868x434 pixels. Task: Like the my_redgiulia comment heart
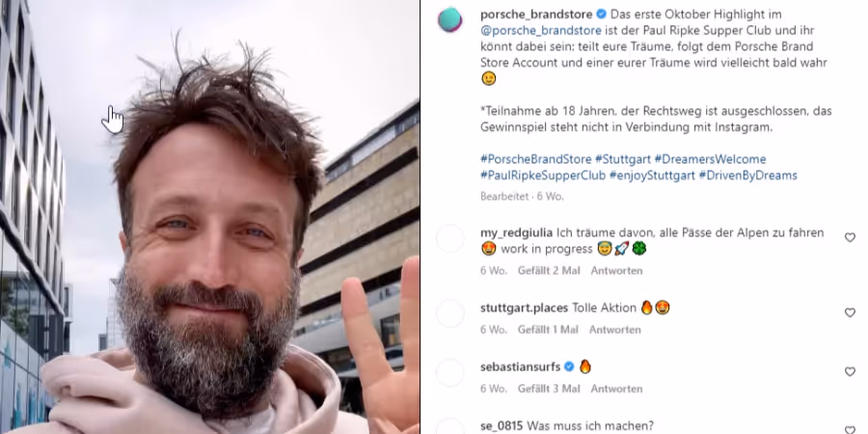(850, 237)
